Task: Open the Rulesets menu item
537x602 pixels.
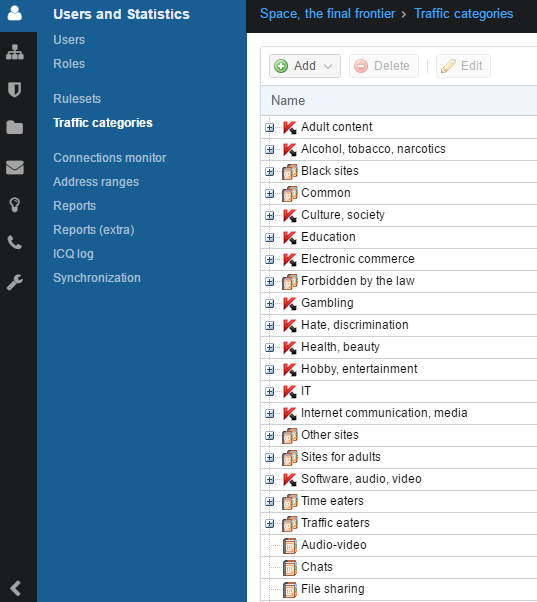Action: click(77, 99)
